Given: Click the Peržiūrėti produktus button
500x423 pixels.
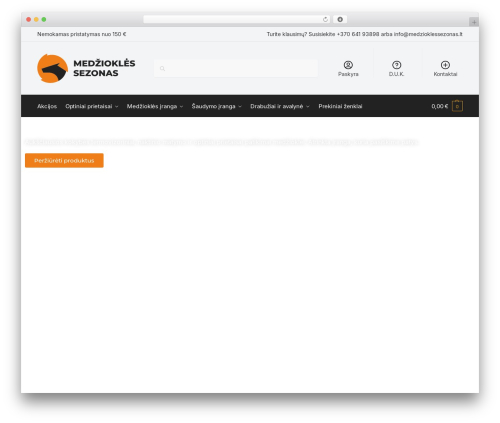Looking at the screenshot, I should pos(64,160).
